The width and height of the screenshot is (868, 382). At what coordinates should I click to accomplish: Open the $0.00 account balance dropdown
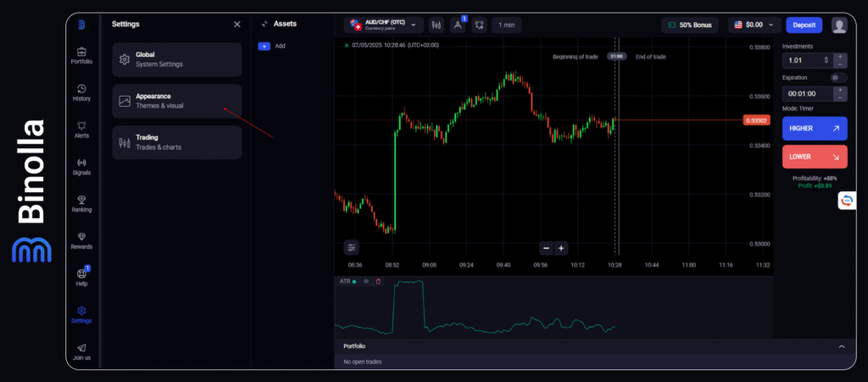tap(754, 25)
